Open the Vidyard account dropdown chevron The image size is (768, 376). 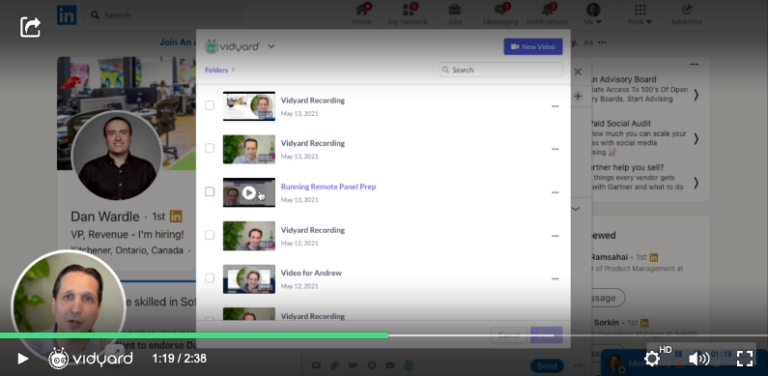[271, 47]
